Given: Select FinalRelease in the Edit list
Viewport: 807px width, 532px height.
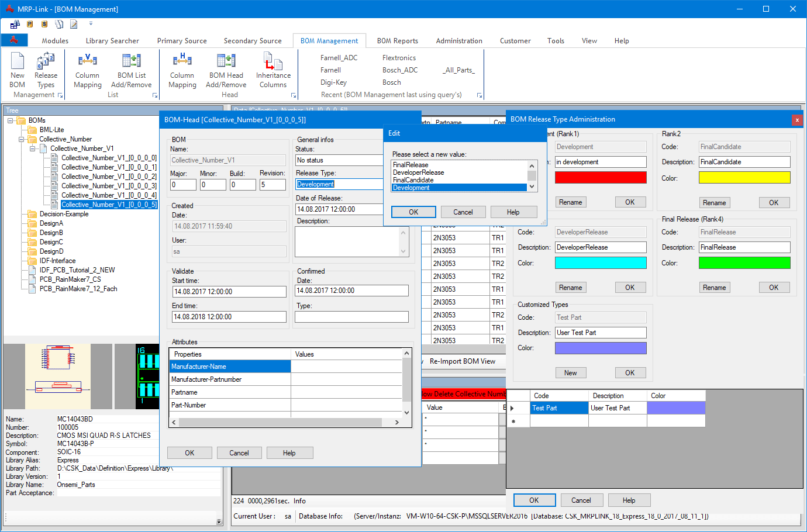Looking at the screenshot, I should (x=460, y=165).
